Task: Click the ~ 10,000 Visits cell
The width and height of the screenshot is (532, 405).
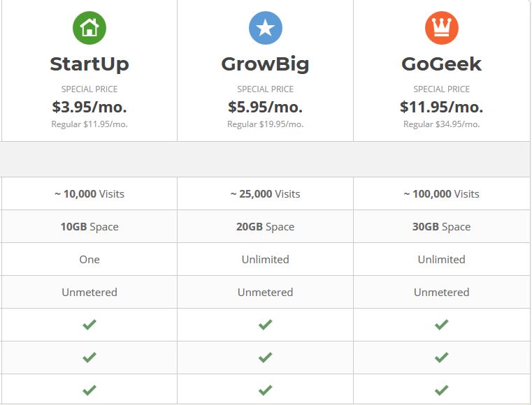Action: [x=89, y=194]
